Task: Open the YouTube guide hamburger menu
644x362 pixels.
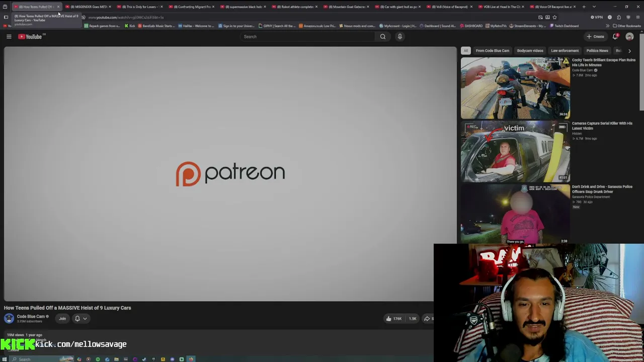Action: pyautogui.click(x=9, y=37)
